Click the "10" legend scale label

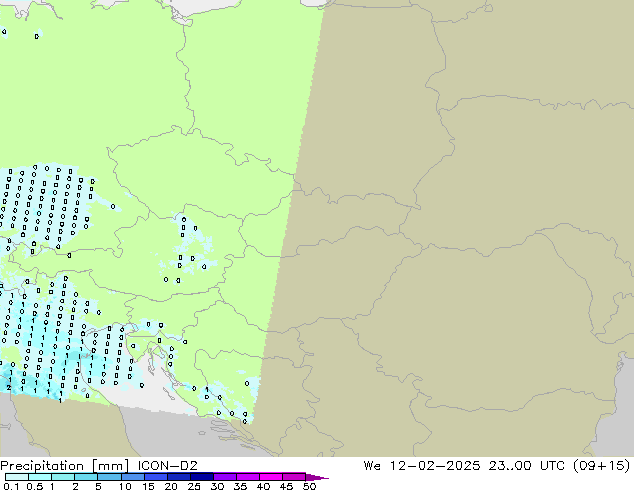[125, 486]
